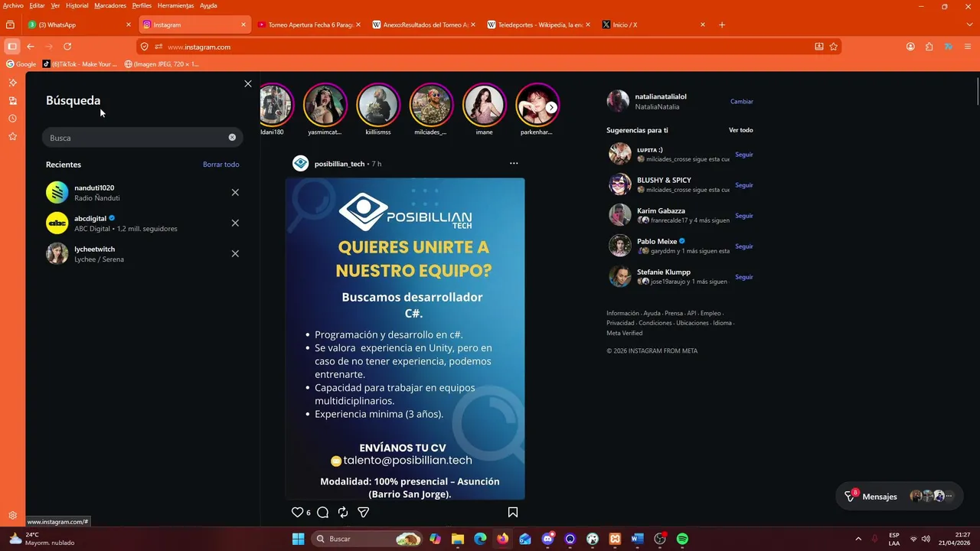980x551 pixels.
Task: Open site permissions icon in address bar
Action: coord(158,47)
